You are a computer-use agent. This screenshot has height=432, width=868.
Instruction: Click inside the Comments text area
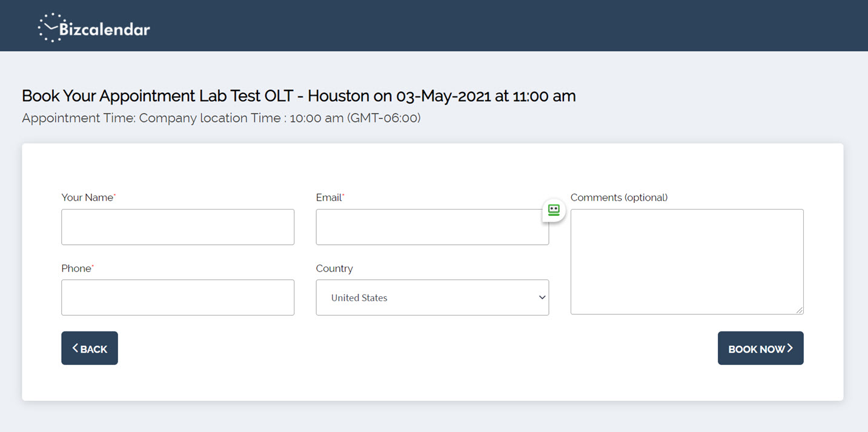686,262
